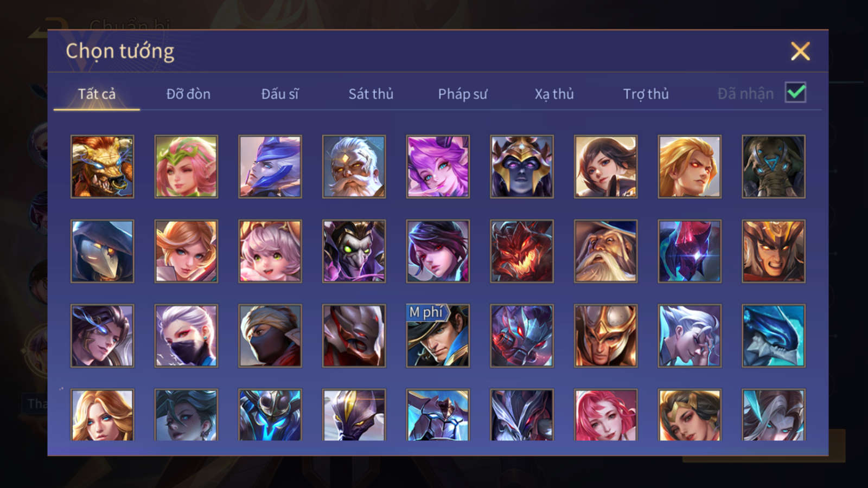Switch to the Đỡ đòn tab

[188, 94]
